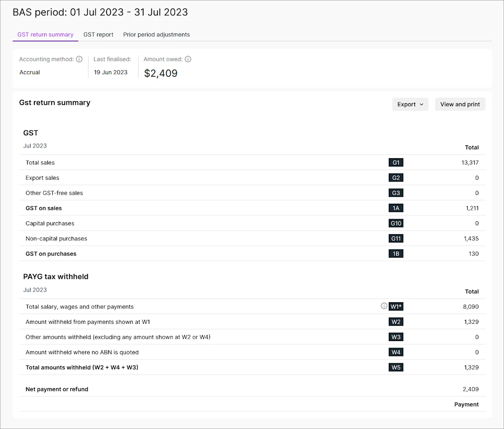
Task: Click the 8,090 salary total value
Action: click(471, 307)
